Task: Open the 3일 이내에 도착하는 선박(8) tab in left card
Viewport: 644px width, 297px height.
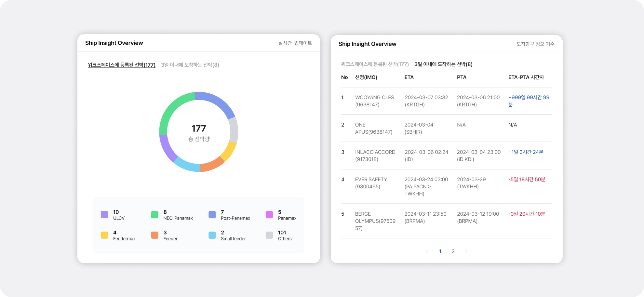Action: coord(190,65)
